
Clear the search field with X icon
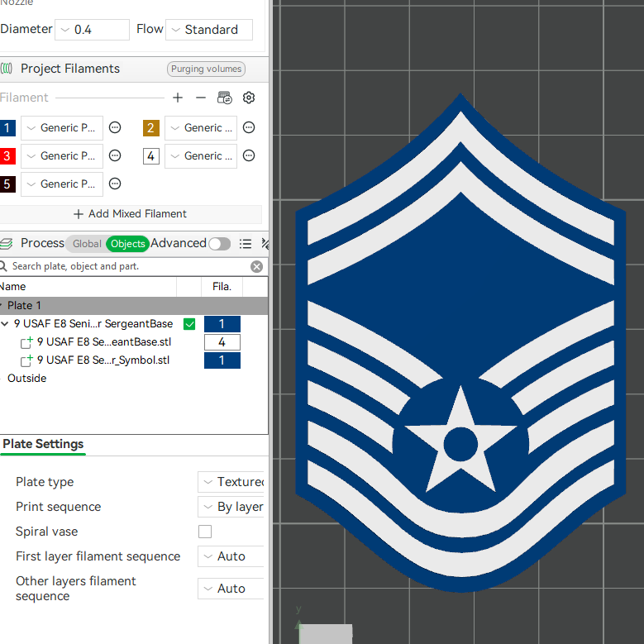tap(257, 266)
